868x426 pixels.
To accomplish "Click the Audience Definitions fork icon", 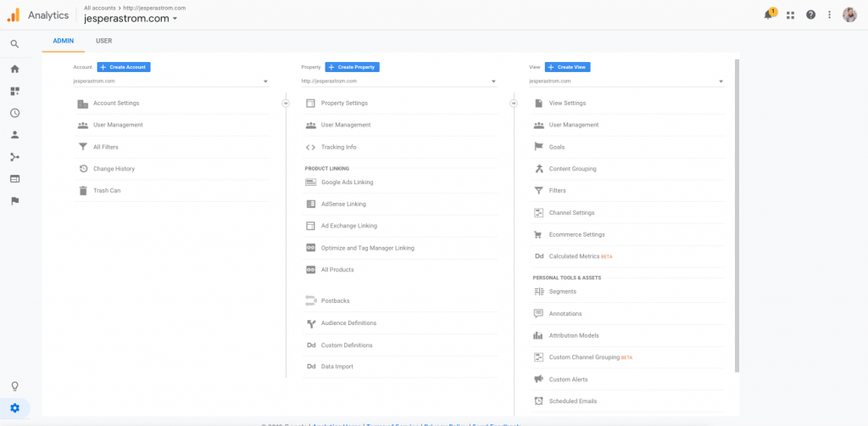I will (x=310, y=323).
